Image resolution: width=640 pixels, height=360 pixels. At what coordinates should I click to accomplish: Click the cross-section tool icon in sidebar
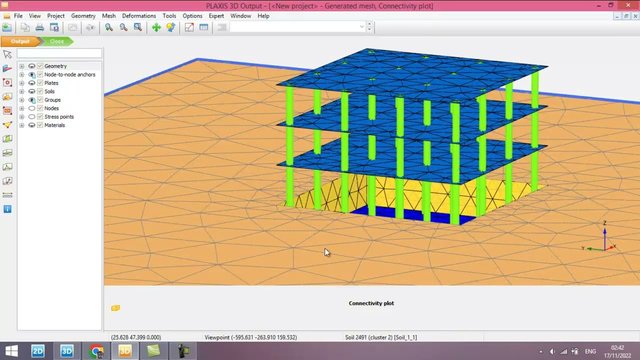click(7, 69)
